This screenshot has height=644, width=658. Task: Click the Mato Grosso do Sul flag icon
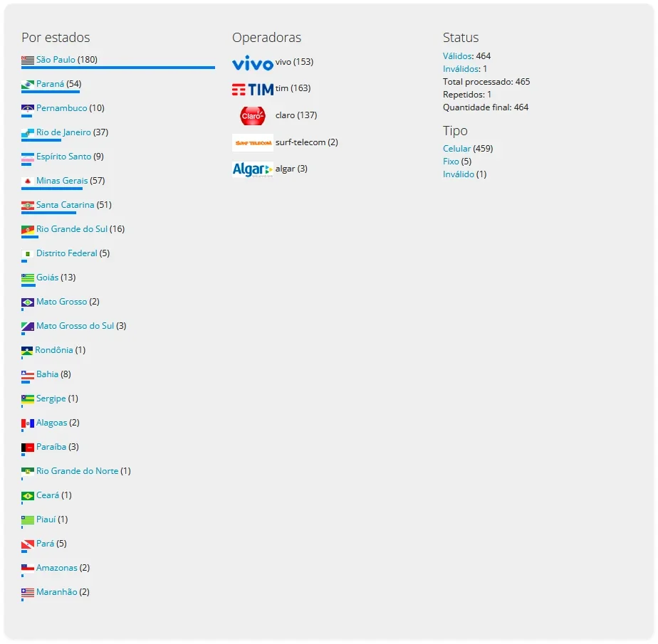(x=28, y=327)
